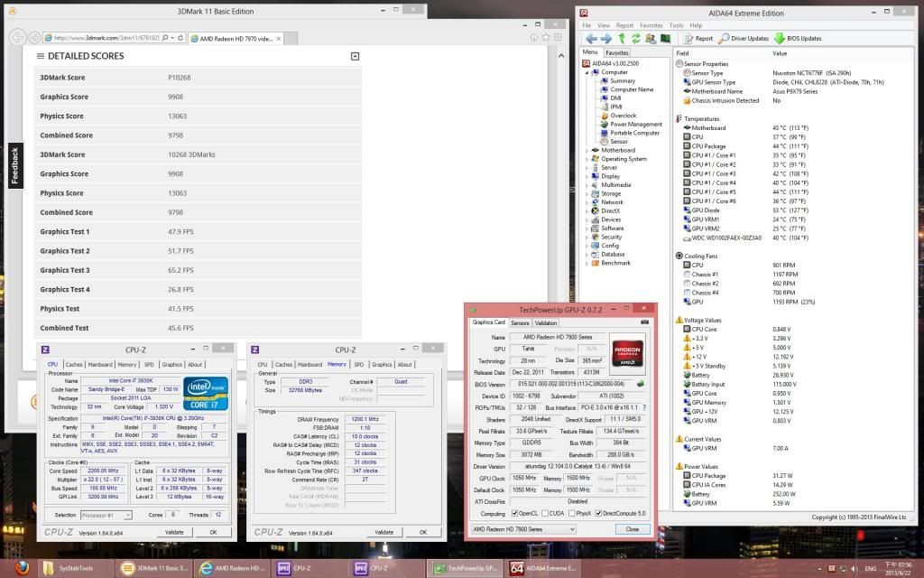The width and height of the screenshot is (924, 578).
Task: Close the AMD Radeon HD 7970 browser tab
Action: [x=279, y=39]
